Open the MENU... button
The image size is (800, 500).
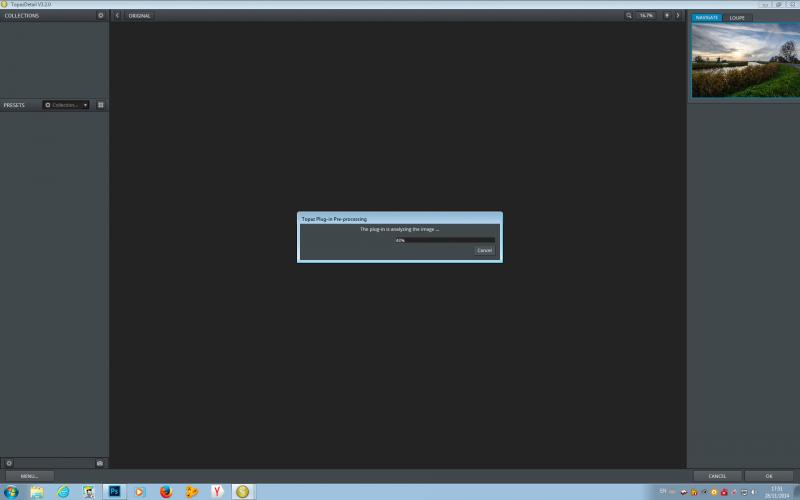pyautogui.click(x=30, y=476)
